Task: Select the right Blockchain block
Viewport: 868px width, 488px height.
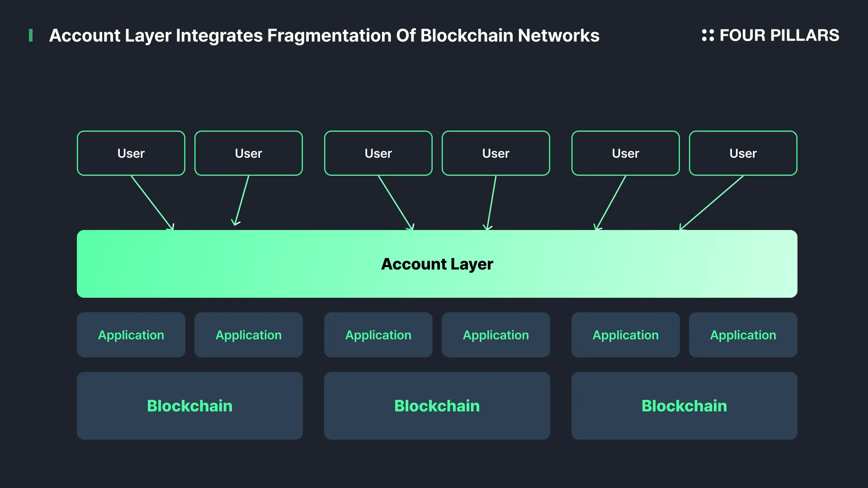Action: point(684,406)
